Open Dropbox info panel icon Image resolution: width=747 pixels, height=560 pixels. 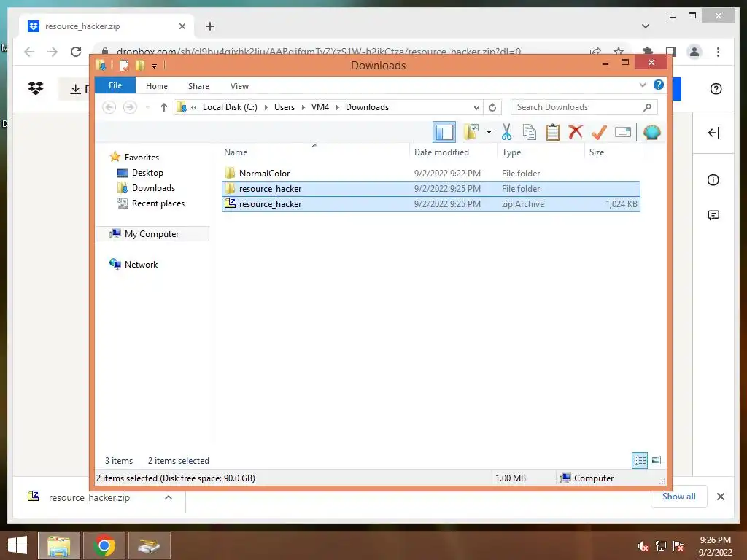[713, 179]
